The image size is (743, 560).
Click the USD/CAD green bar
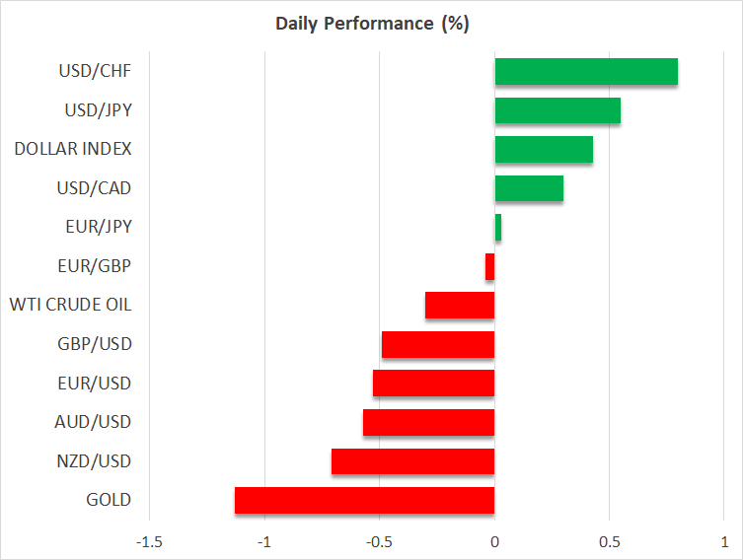pyautogui.click(x=529, y=188)
